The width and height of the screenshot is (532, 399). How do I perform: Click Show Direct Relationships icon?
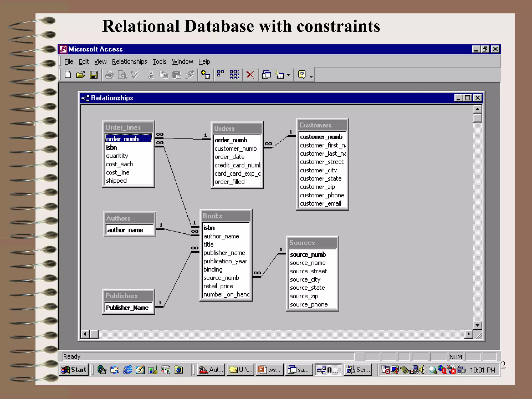coord(221,75)
